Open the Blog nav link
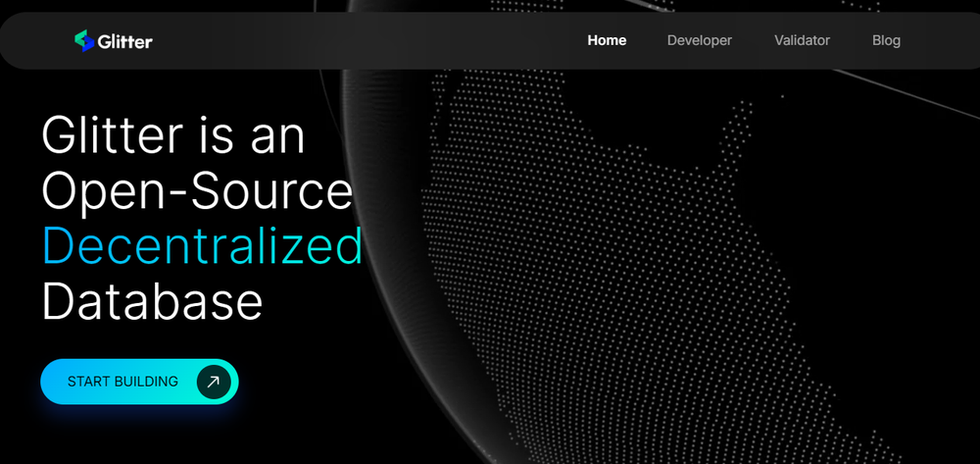The image size is (980, 464). pyautogui.click(x=886, y=40)
